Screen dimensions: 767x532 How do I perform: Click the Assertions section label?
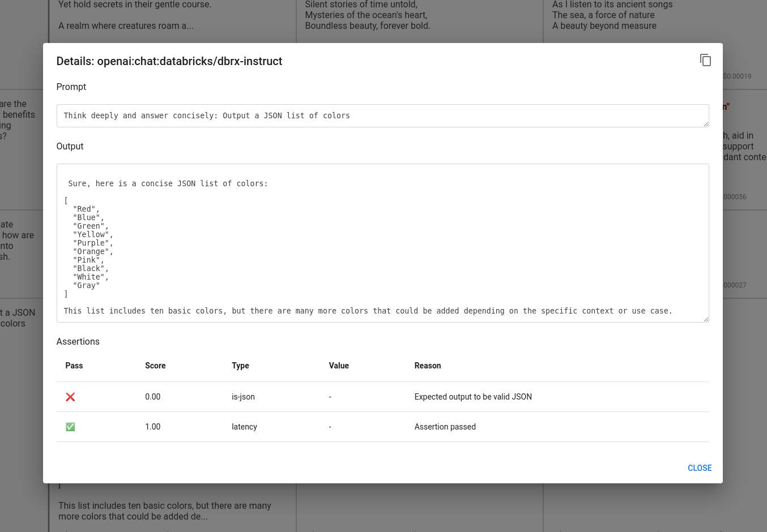click(x=78, y=341)
